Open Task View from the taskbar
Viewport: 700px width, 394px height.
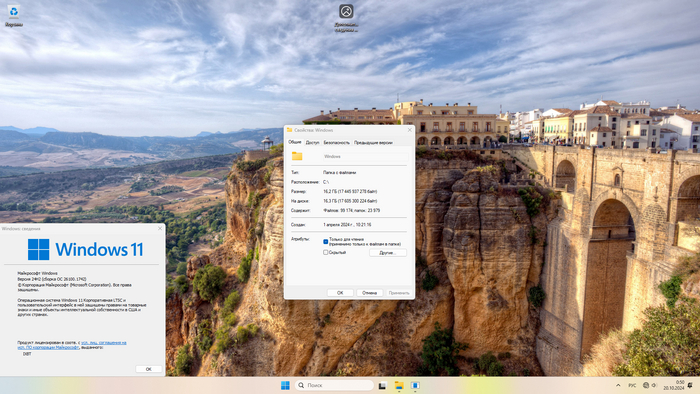coord(383,386)
